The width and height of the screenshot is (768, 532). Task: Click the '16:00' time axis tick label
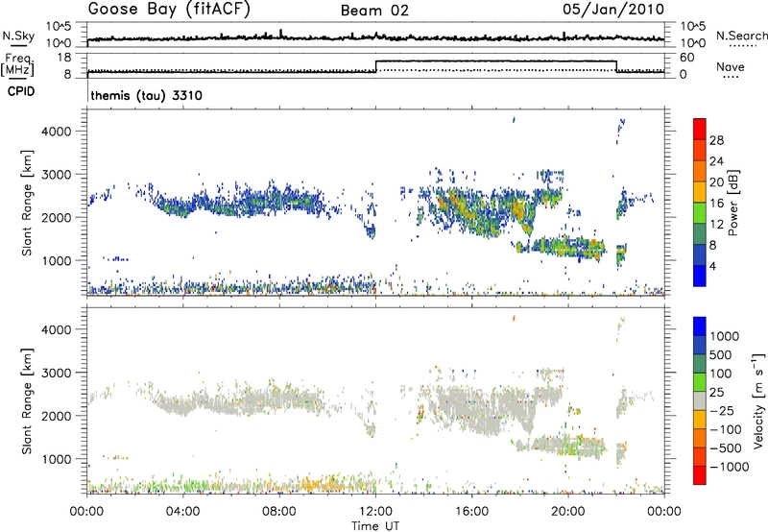(x=471, y=512)
